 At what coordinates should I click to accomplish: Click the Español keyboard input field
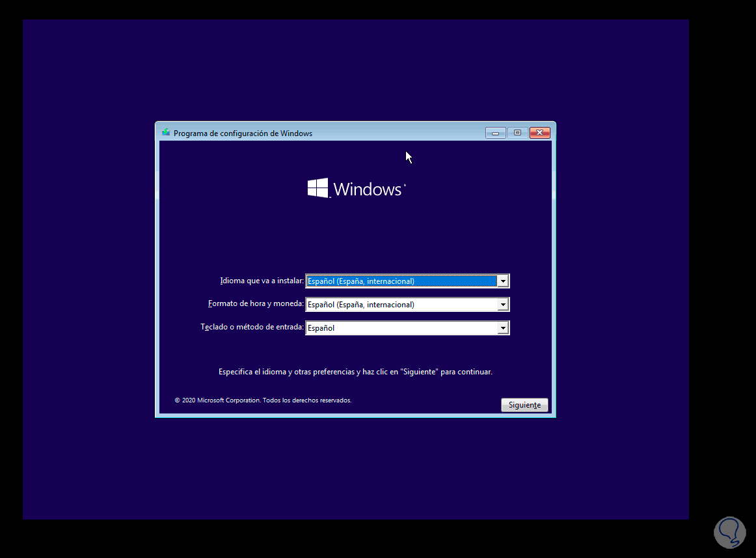[400, 328]
